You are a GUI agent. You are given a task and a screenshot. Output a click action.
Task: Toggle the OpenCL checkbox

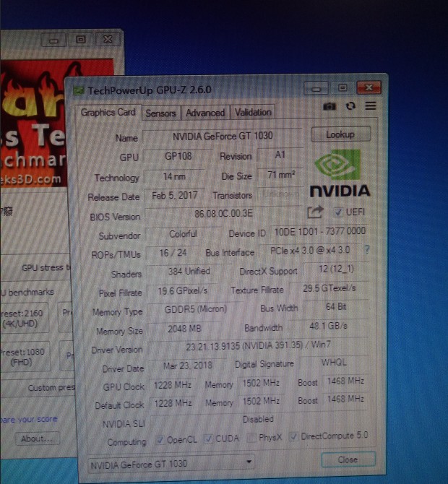(x=160, y=440)
